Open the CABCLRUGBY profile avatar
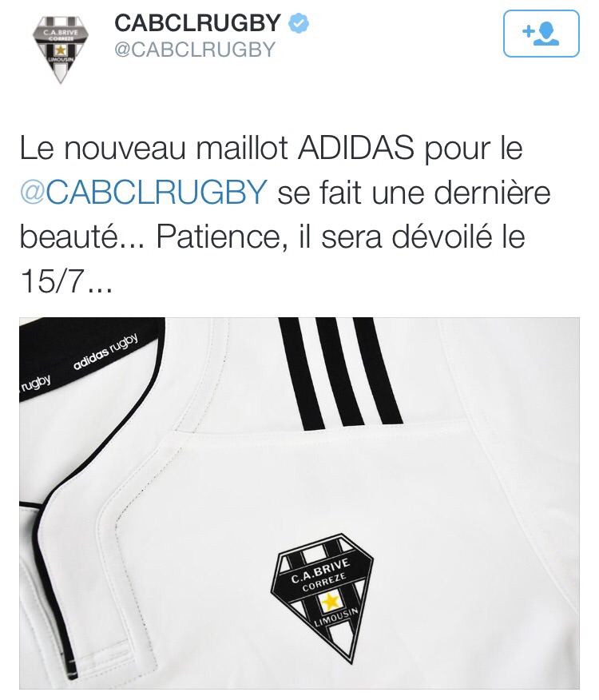This screenshot has height=700, width=599. click(61, 49)
